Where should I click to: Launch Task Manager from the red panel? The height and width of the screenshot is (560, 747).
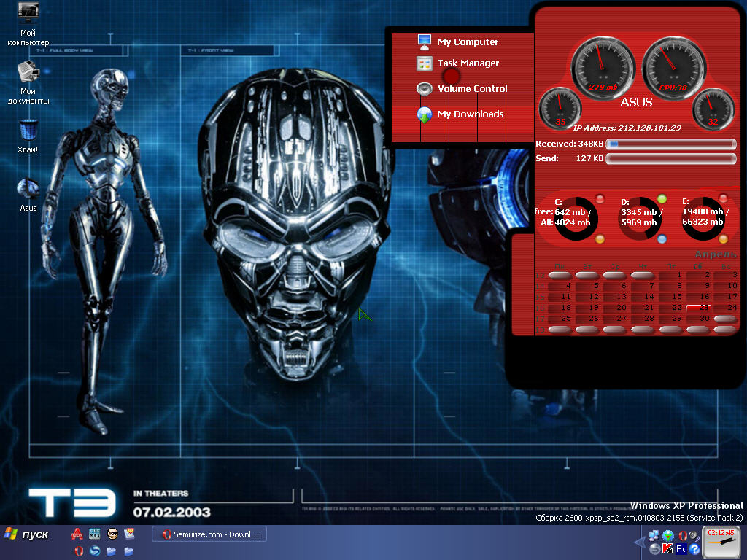(x=458, y=63)
